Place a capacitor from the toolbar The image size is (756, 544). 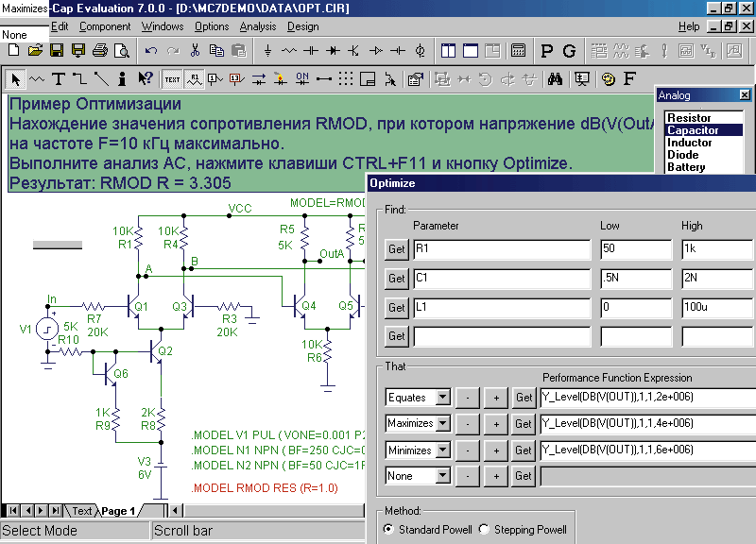311,51
